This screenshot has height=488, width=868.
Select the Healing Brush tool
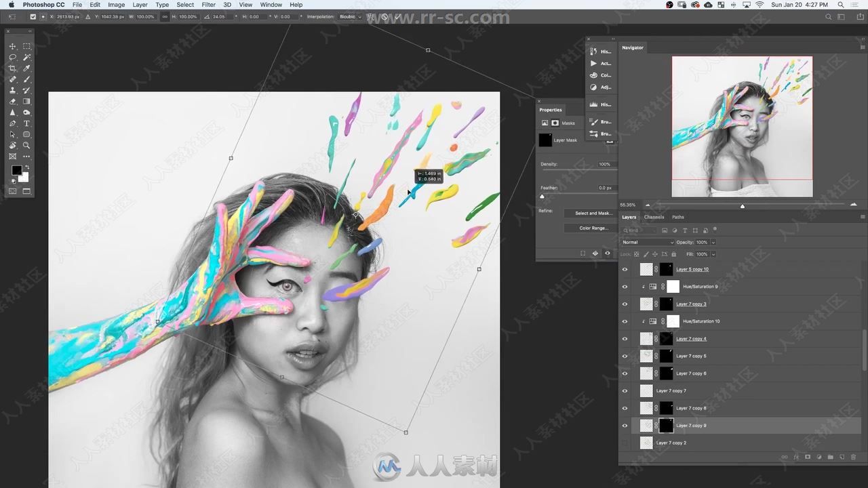coord(12,79)
